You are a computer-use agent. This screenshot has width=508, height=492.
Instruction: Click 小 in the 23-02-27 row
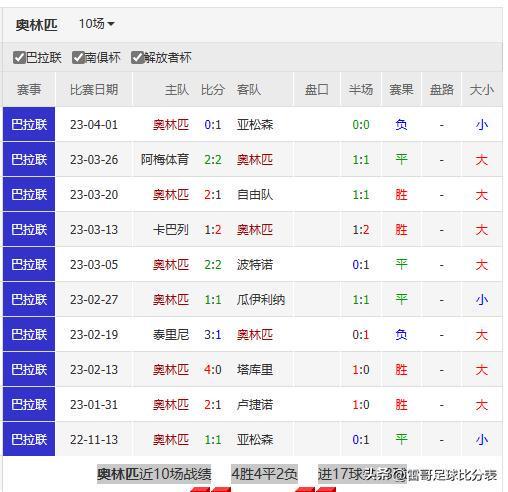[x=482, y=300]
